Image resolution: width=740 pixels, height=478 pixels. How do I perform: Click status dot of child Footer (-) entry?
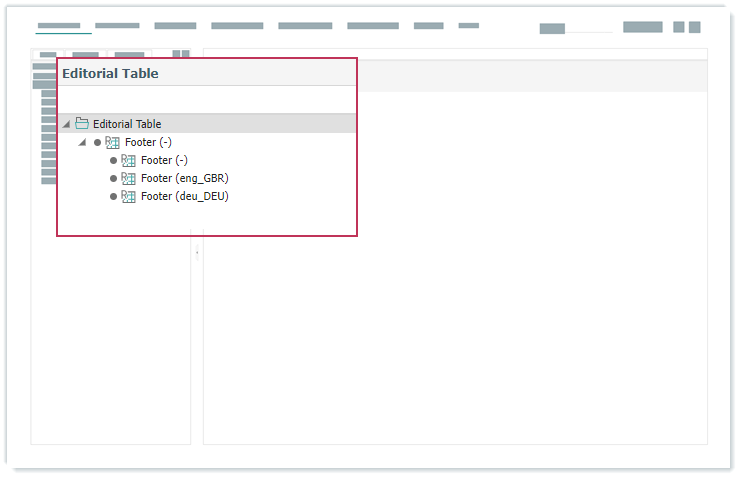coord(113,161)
